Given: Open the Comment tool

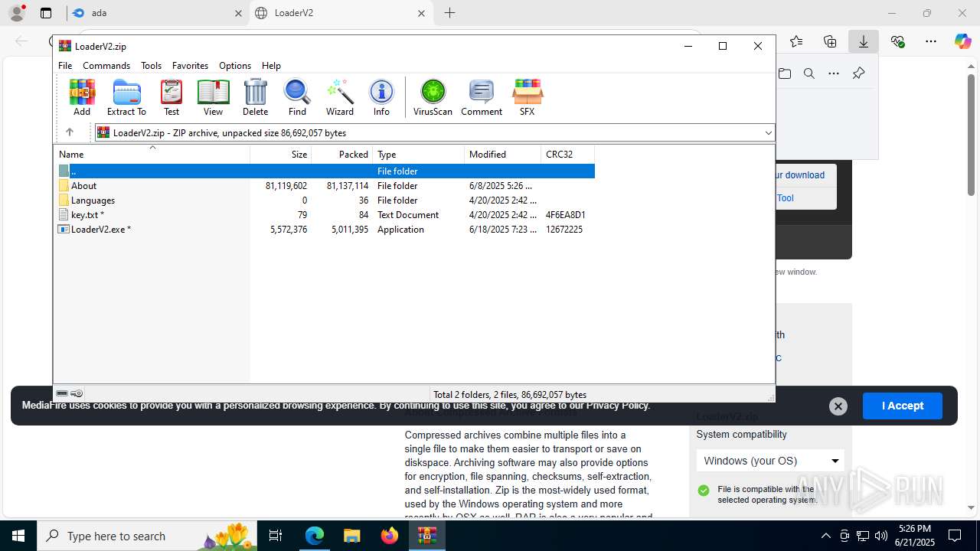Looking at the screenshot, I should pos(482,97).
